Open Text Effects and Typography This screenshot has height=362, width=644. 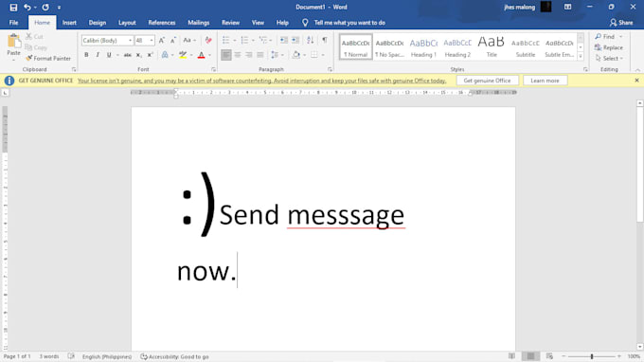pos(165,55)
